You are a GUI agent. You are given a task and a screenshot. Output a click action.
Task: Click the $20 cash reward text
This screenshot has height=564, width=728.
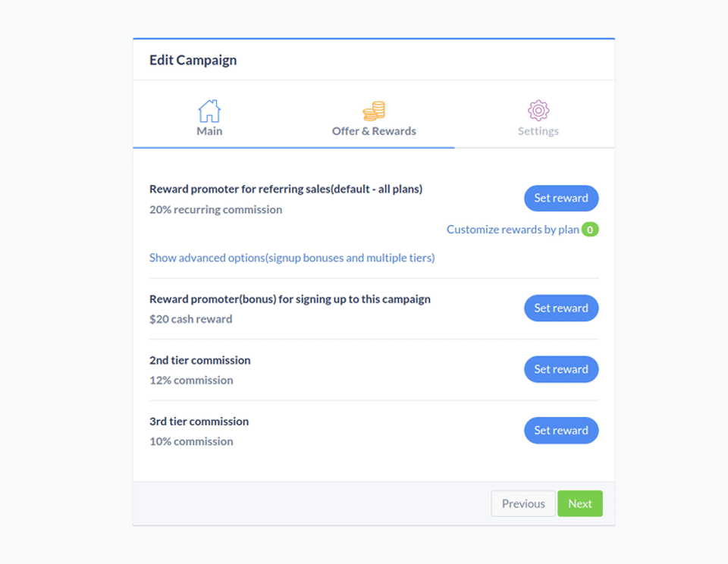(191, 319)
